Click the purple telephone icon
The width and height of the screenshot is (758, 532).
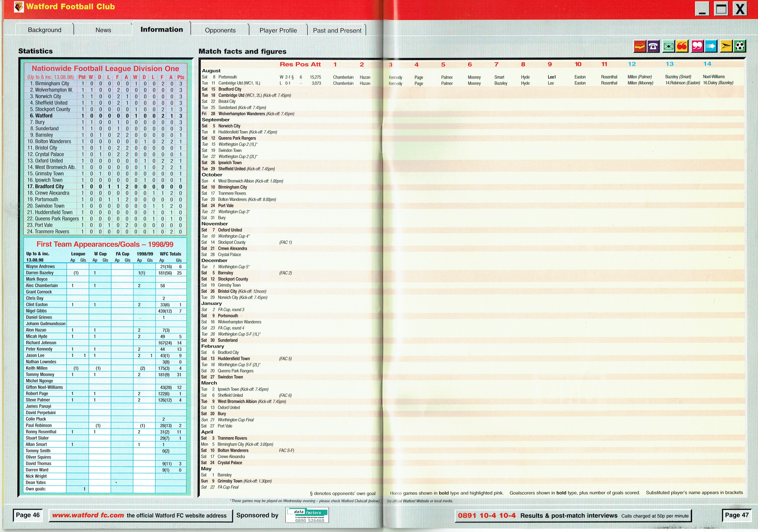tap(653, 47)
